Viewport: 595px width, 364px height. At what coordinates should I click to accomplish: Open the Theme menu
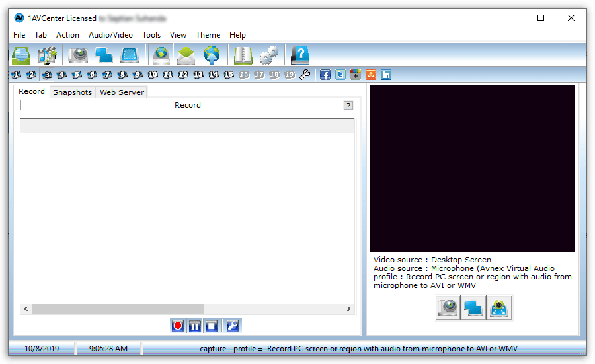click(x=208, y=35)
